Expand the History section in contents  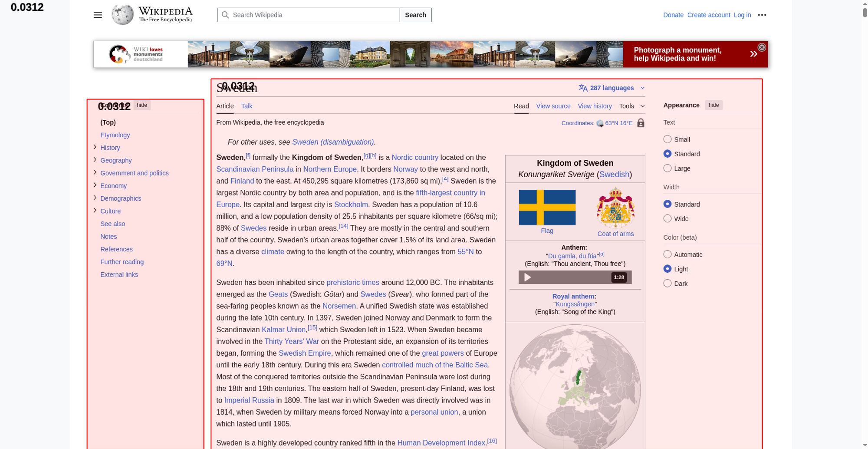pos(95,147)
